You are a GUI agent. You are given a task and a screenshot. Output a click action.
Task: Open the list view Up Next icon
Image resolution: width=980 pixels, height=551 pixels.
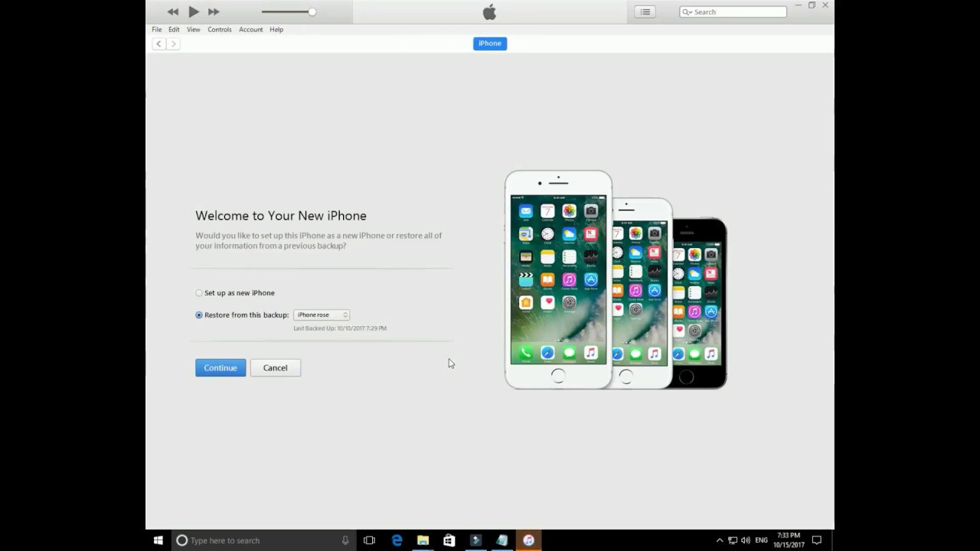(645, 11)
